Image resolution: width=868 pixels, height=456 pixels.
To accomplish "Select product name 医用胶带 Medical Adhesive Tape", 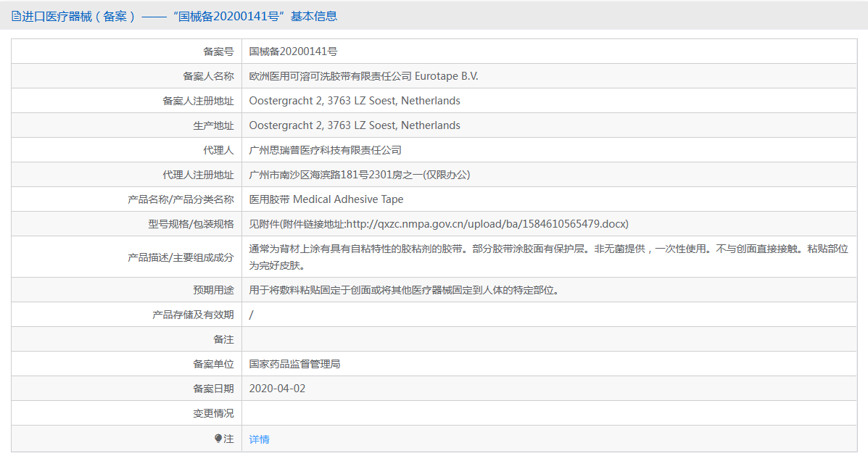I will [326, 199].
